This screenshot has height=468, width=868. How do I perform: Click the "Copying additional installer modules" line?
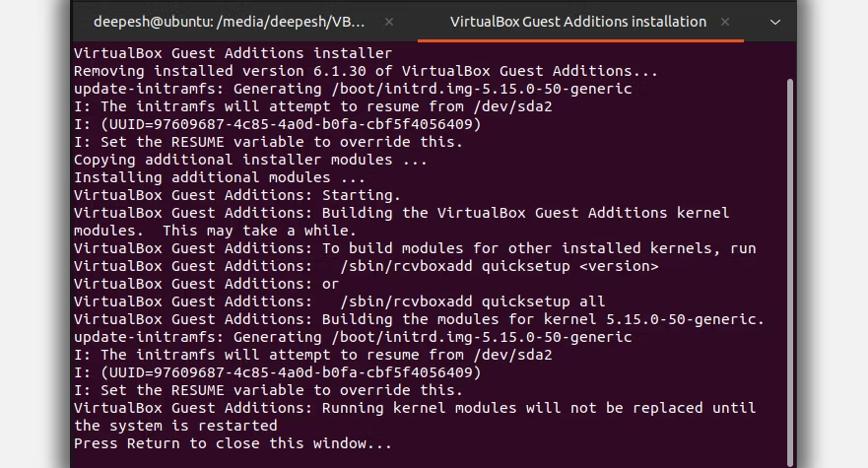coord(250,160)
